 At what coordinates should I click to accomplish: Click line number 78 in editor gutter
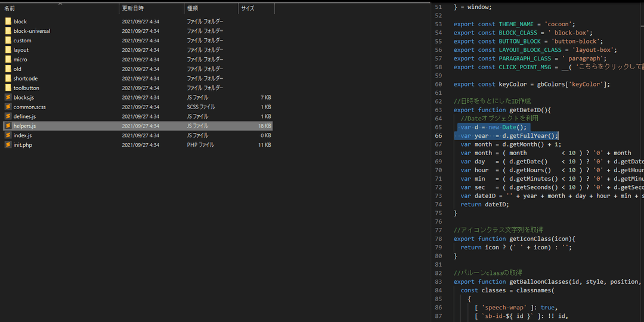[438, 239]
